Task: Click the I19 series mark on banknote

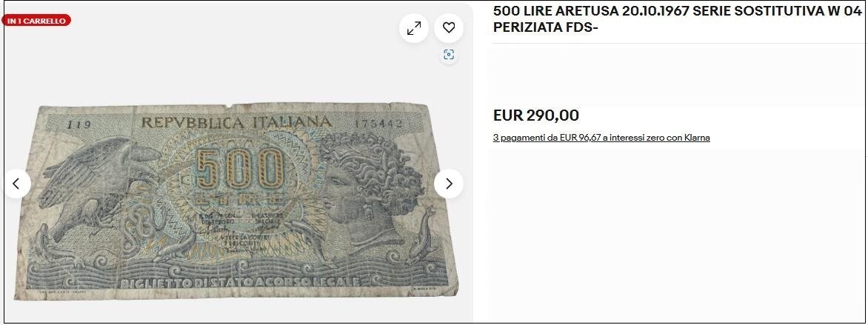Action: click(79, 125)
